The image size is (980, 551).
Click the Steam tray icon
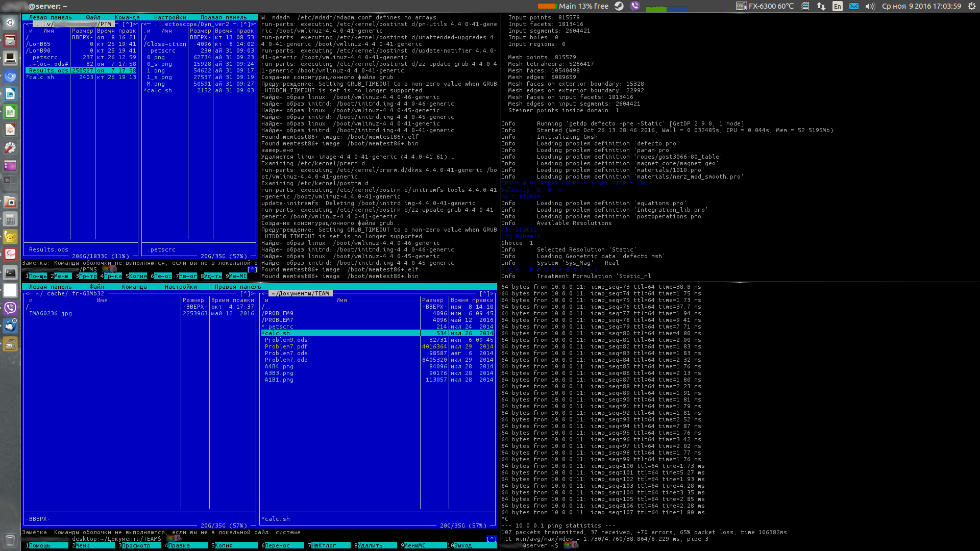click(x=619, y=6)
